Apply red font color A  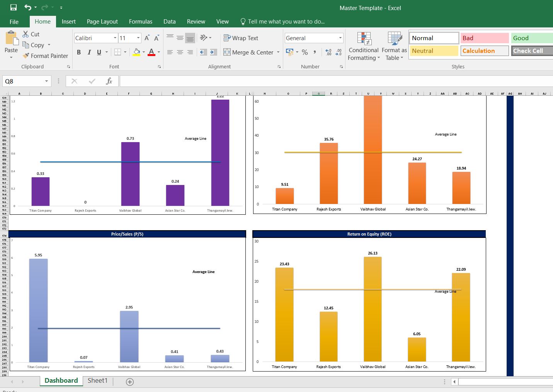(151, 52)
